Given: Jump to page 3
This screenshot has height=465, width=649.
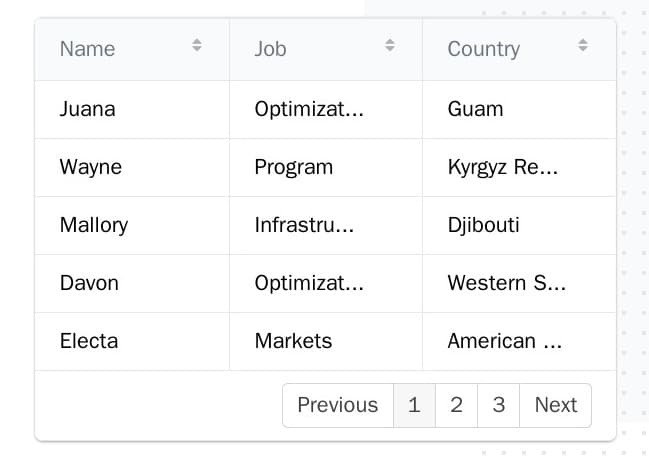Looking at the screenshot, I should pyautogui.click(x=498, y=405).
